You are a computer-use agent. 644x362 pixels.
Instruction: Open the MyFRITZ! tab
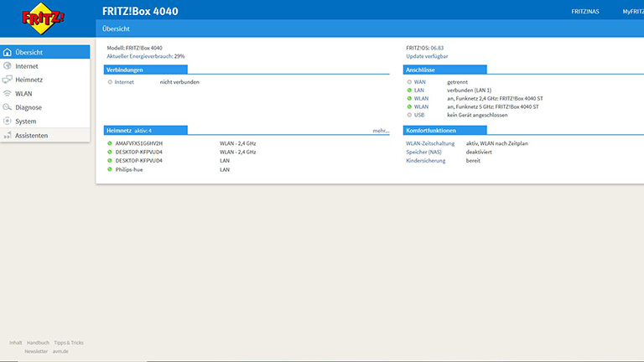[x=632, y=12]
